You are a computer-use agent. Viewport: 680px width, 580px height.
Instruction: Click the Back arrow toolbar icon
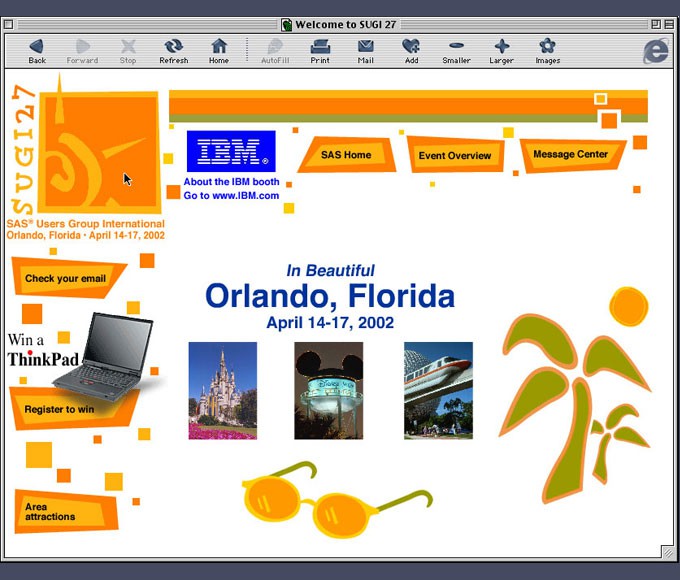[x=37, y=47]
